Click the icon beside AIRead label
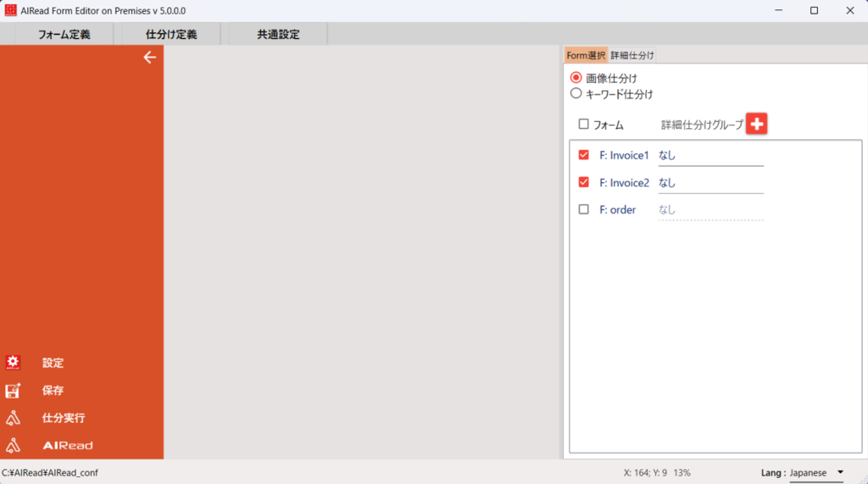This screenshot has height=484, width=868. coord(13,445)
